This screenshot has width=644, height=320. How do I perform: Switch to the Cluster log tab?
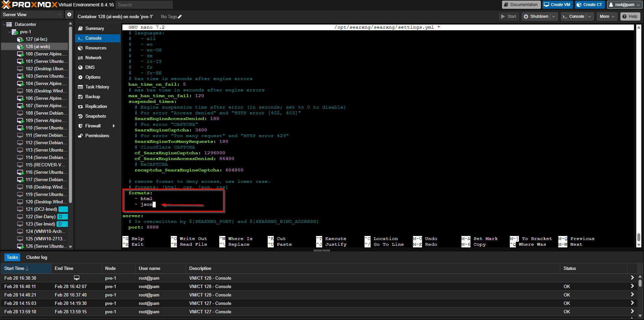[x=37, y=257]
